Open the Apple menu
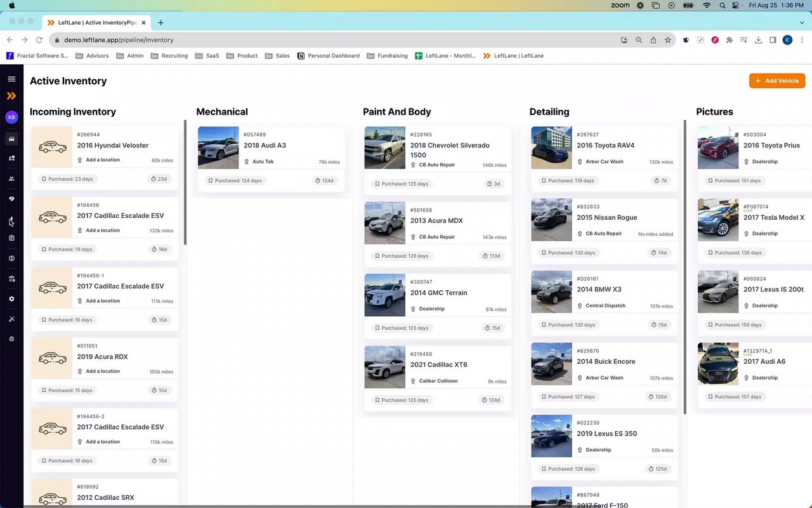 pos(11,5)
